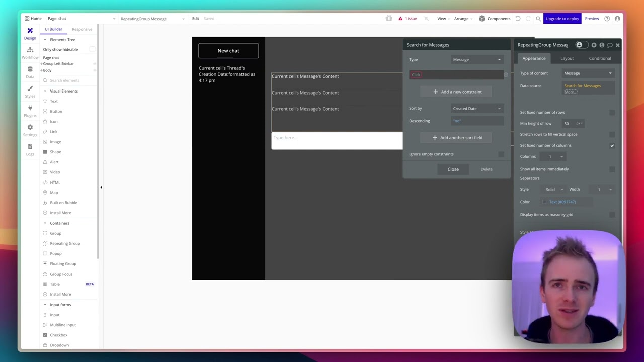This screenshot has width=644, height=362.
Task: Undo the last change
Action: click(518, 19)
